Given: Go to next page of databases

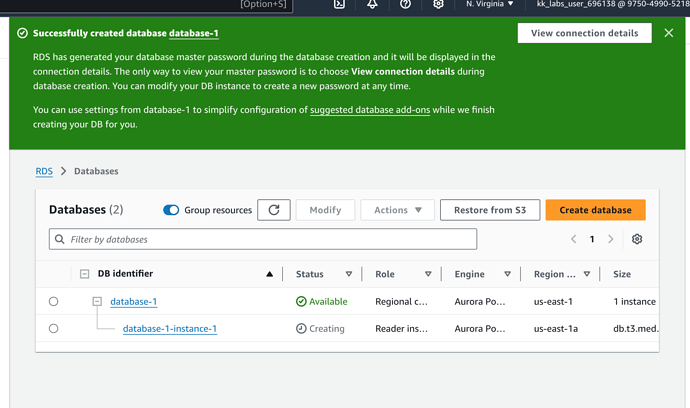Looking at the screenshot, I should coord(611,240).
